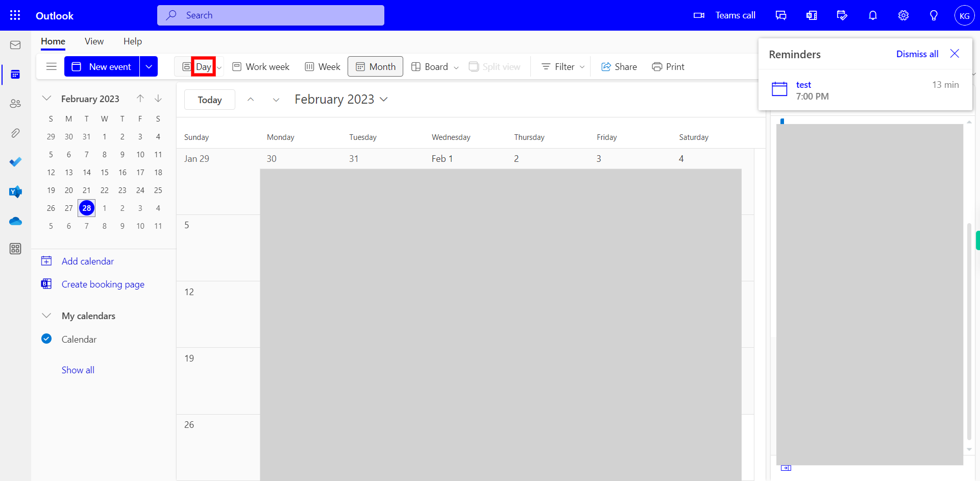The image size is (980, 481).
Task: Open OneDrive cloud icon
Action: point(15,221)
